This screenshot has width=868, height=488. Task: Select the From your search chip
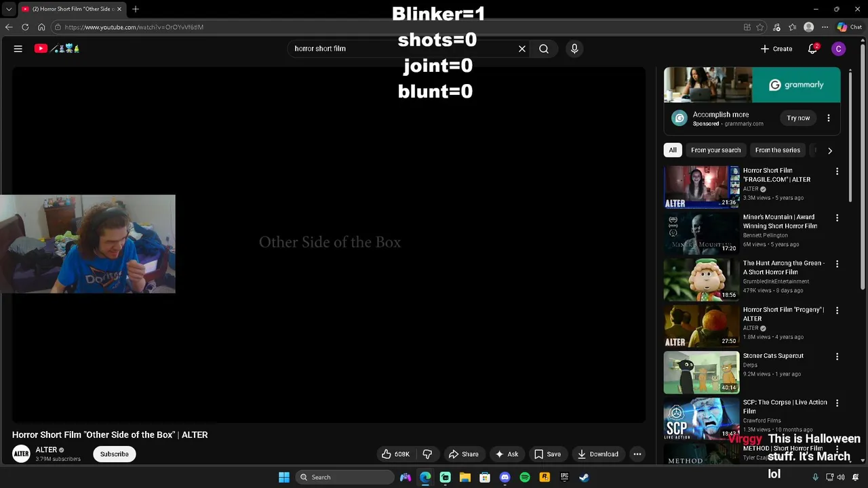pos(715,150)
